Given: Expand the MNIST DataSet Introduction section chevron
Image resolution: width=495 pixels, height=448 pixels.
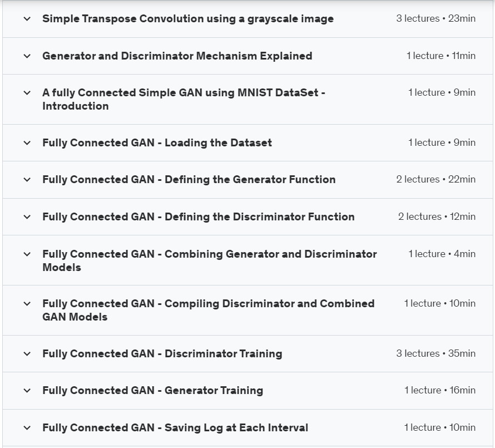Looking at the screenshot, I should tap(27, 93).
